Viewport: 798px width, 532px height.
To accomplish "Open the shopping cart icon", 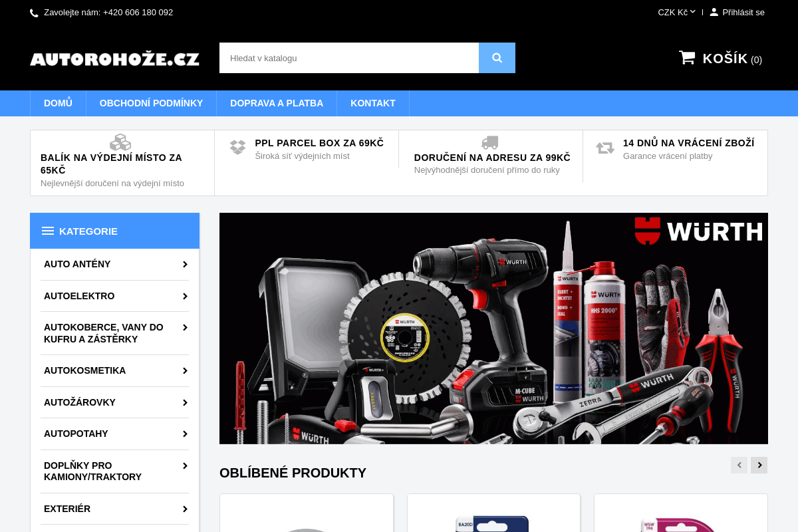I will point(687,58).
